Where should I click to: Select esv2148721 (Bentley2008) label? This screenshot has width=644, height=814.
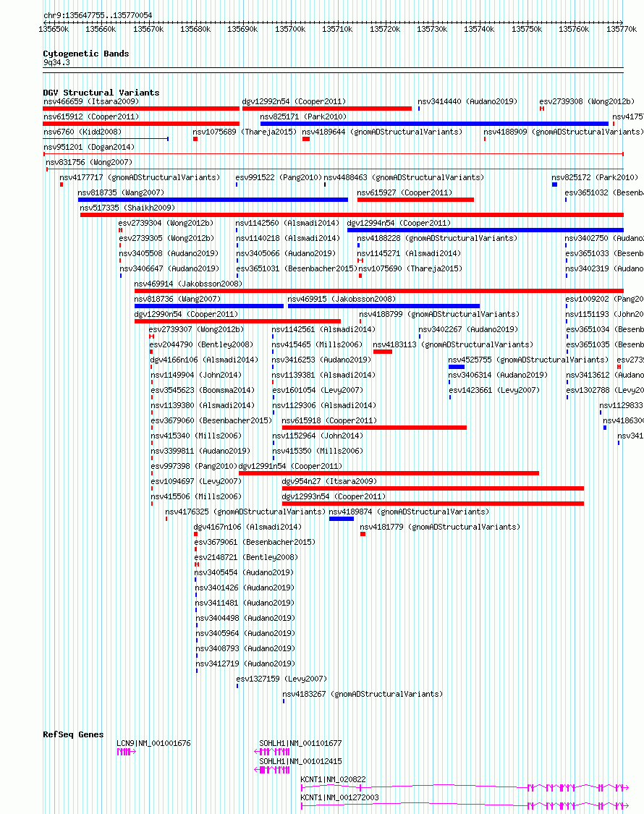point(246,558)
